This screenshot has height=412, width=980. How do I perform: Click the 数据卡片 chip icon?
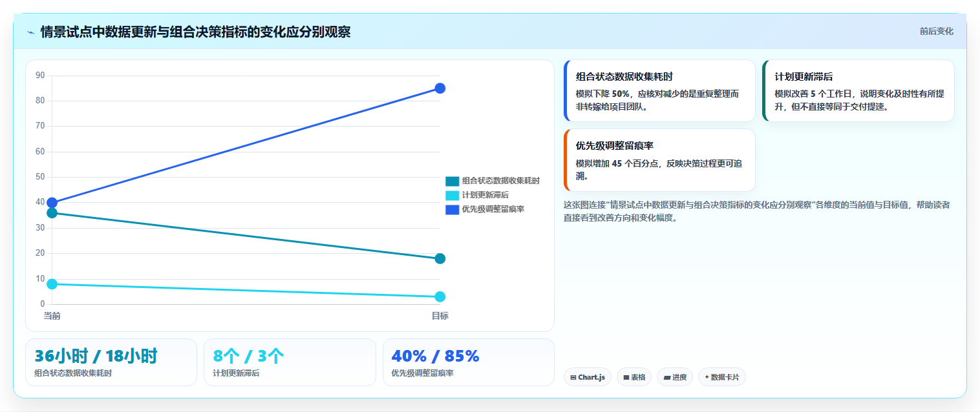pyautogui.click(x=707, y=377)
